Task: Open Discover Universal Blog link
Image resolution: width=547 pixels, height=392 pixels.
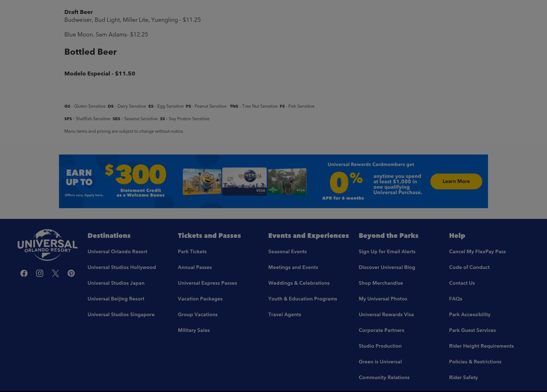Action: point(387,268)
